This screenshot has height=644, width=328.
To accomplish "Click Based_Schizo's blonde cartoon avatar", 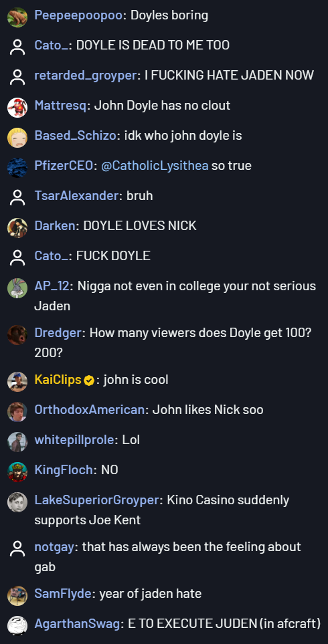I will click(17, 138).
